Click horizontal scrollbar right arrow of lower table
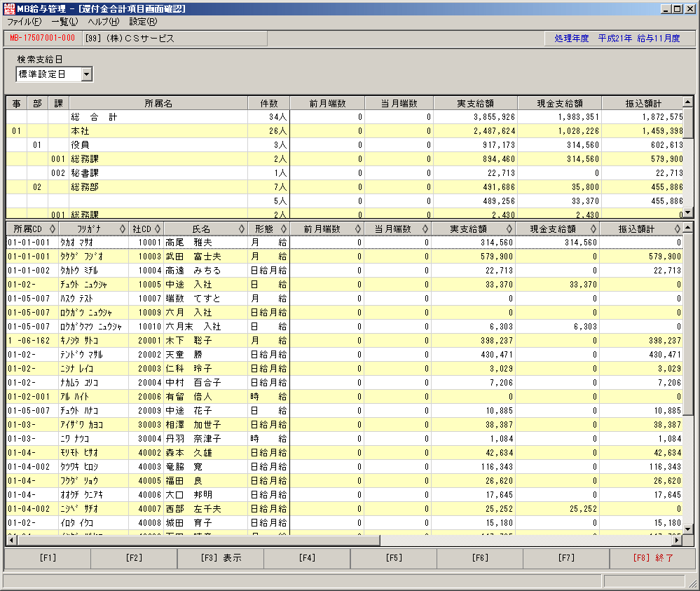The image size is (700, 591). click(678, 541)
